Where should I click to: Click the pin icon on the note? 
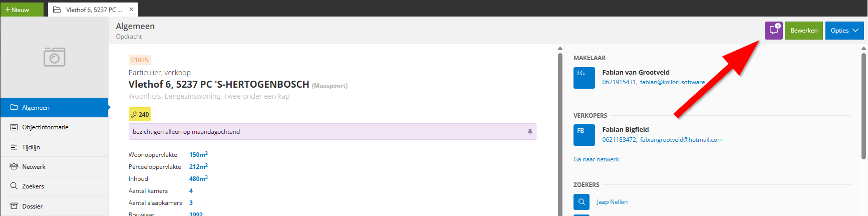530,132
